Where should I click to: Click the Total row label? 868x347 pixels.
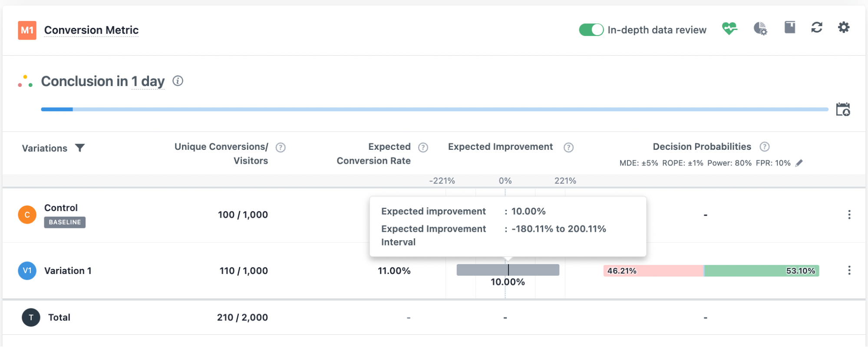59,317
